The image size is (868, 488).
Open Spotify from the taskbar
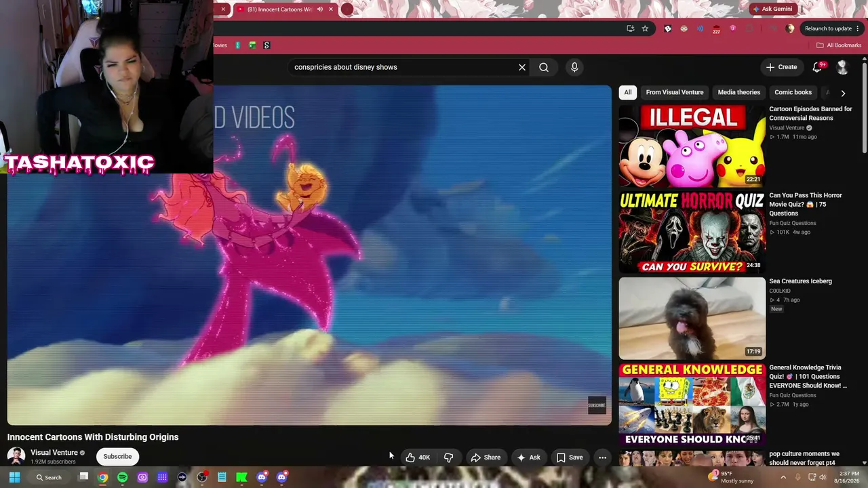123,477
